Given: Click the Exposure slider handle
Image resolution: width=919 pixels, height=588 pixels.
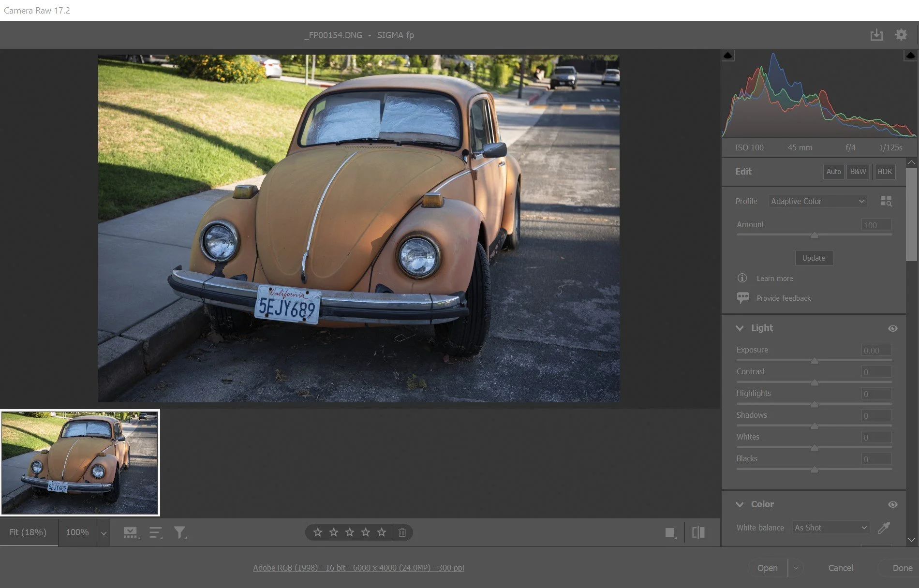Looking at the screenshot, I should (815, 361).
